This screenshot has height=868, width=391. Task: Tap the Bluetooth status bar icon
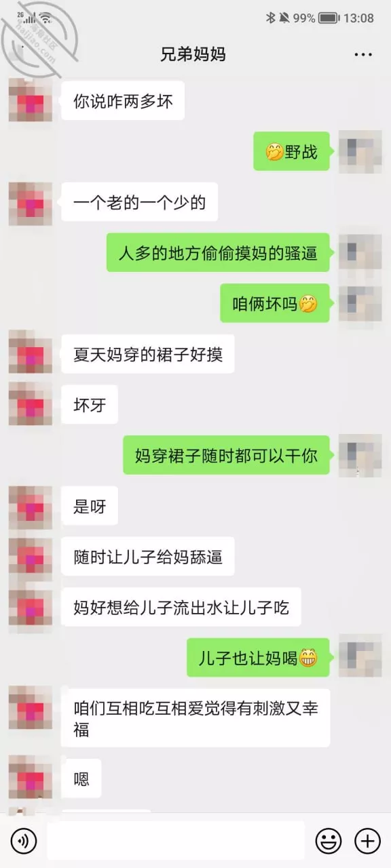(x=270, y=18)
